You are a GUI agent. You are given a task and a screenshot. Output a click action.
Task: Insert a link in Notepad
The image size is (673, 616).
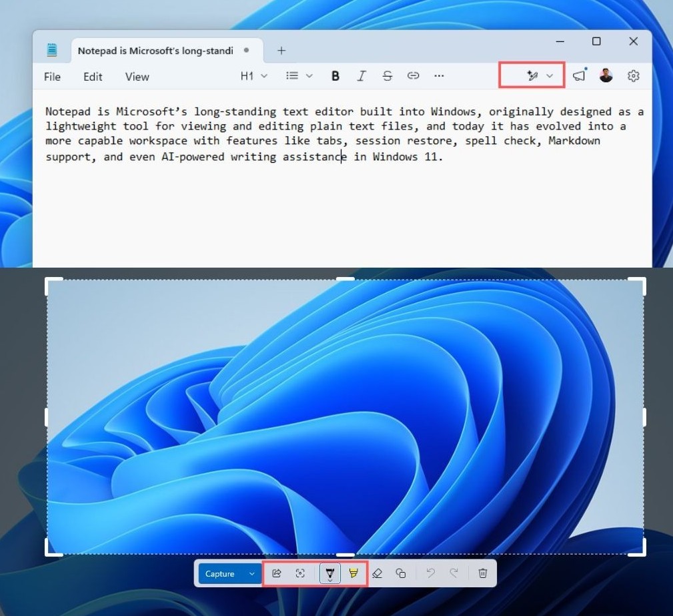click(413, 75)
